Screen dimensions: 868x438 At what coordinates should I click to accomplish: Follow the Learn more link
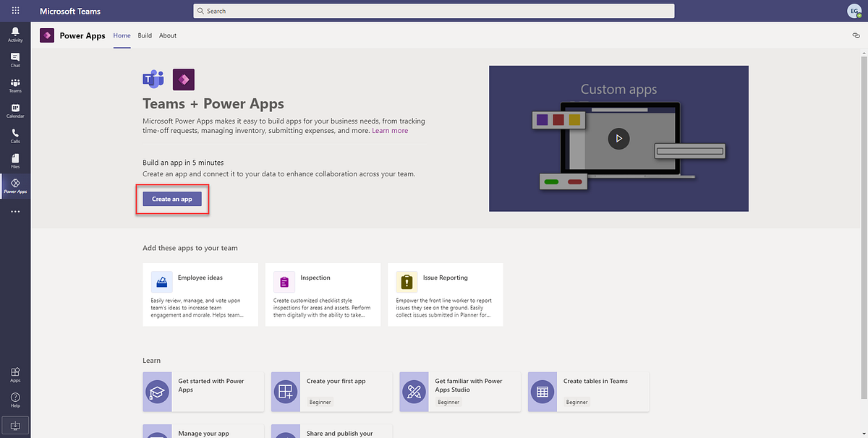(x=390, y=131)
